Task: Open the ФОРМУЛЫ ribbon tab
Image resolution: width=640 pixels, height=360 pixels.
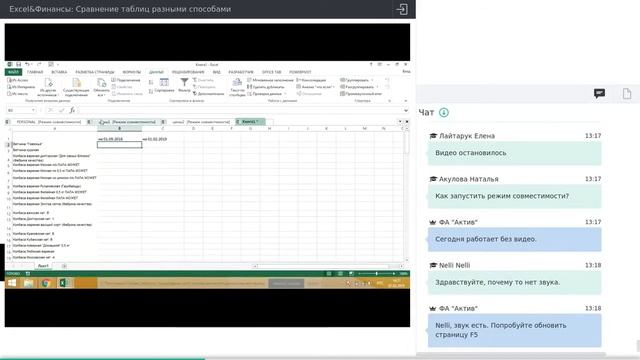Action: (x=131, y=72)
